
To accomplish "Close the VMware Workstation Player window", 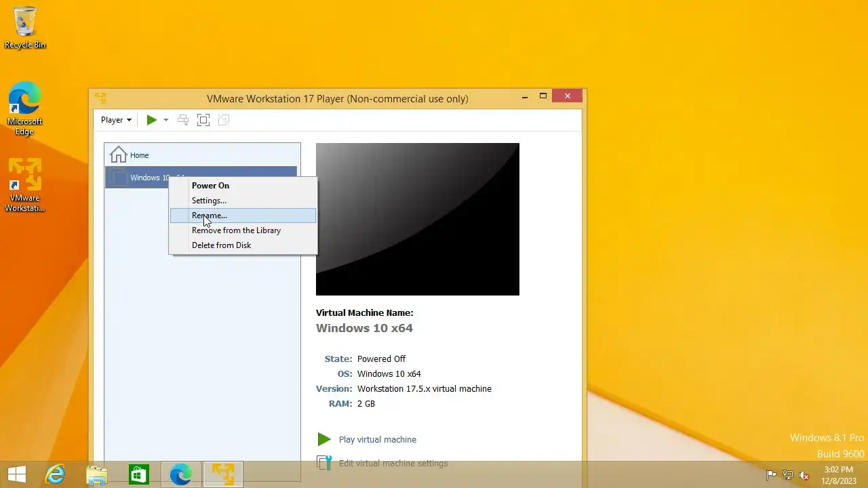I will click(568, 96).
